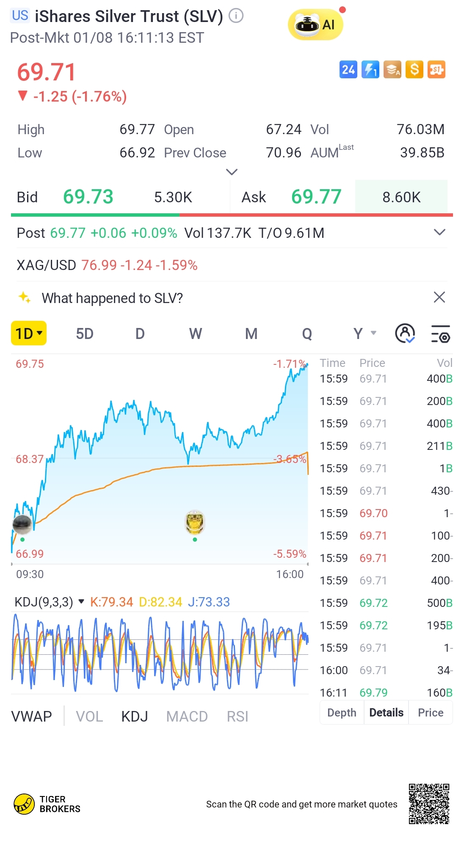
Task: Click the user profile icon above chart
Action: tap(405, 334)
